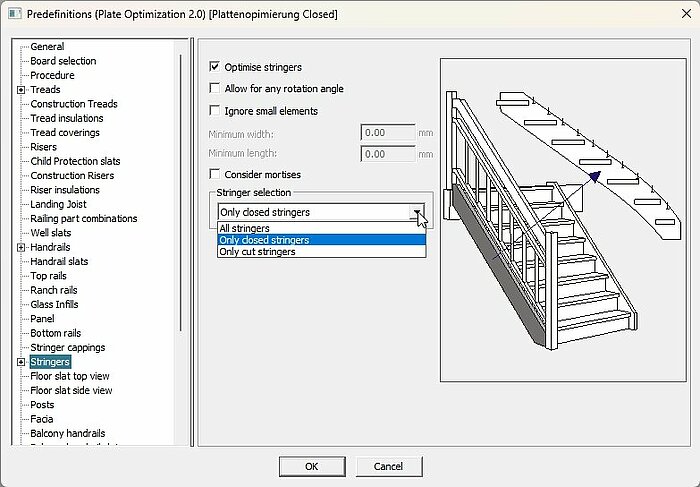
Task: Select the highlighted Stringers tree item
Action: 50,362
